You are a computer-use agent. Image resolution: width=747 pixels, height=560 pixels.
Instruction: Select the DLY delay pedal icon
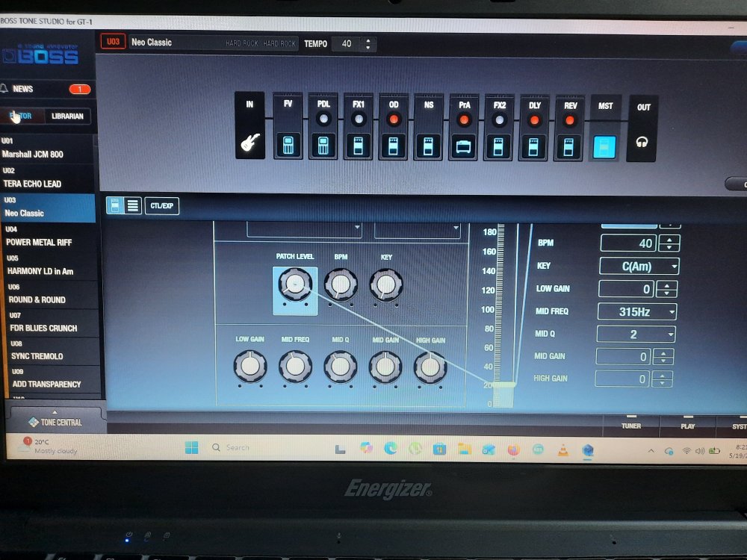pos(533,147)
